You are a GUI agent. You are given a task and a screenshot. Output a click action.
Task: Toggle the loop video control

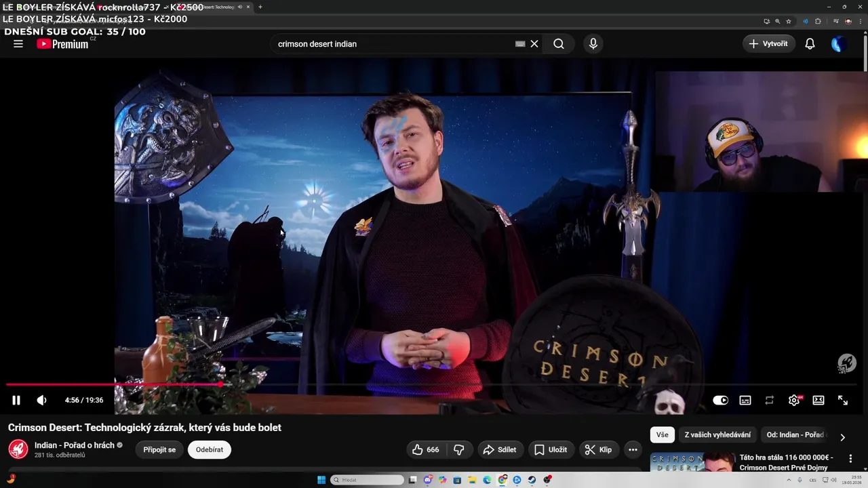click(x=769, y=400)
